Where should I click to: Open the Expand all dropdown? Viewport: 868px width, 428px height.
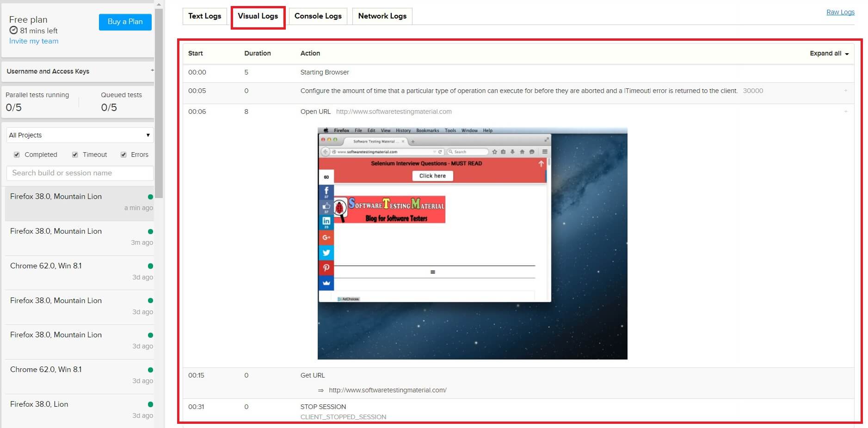tap(829, 54)
